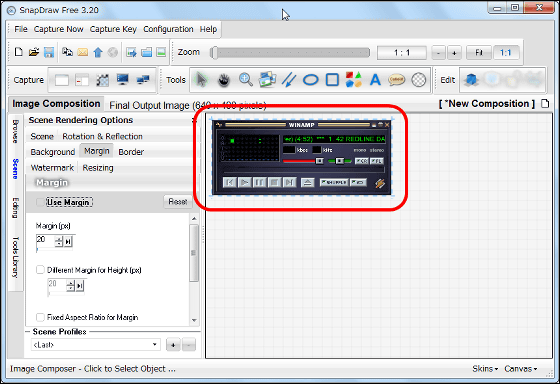Click the zoom ratio 1 : 1 display field
Image resolution: width=560 pixels, height=384 pixels.
[x=402, y=53]
